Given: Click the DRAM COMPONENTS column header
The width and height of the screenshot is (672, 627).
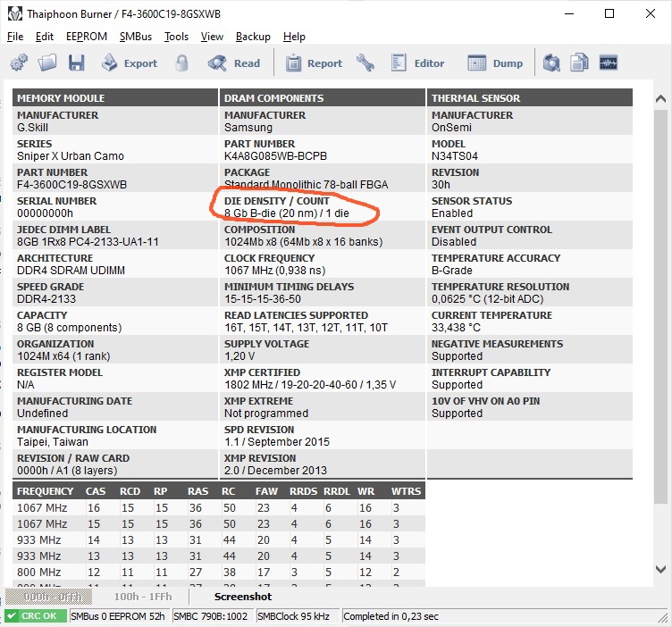Looking at the screenshot, I should coord(323,97).
